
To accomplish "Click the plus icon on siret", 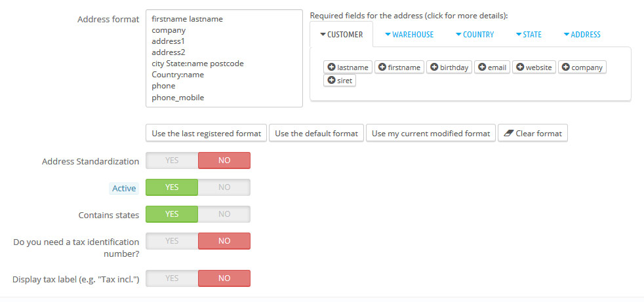I will [x=331, y=81].
